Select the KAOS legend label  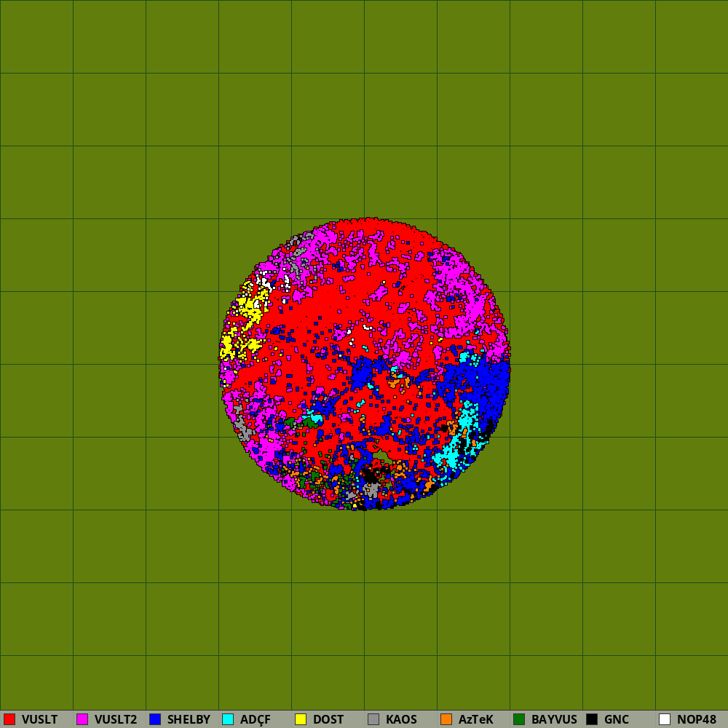(x=401, y=720)
